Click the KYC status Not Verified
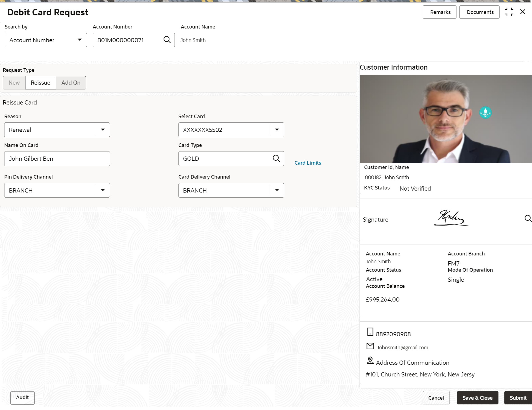 [x=415, y=188]
